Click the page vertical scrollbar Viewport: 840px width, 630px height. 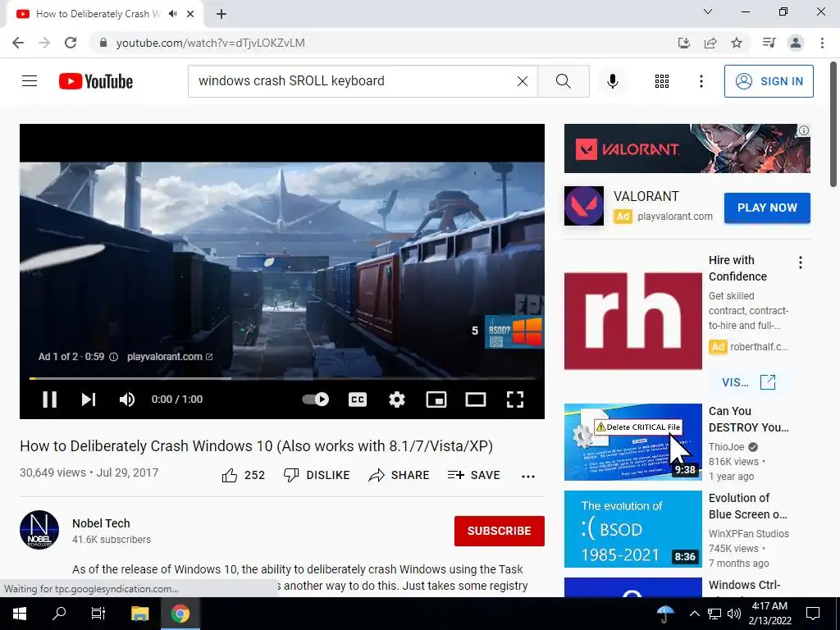point(833,125)
